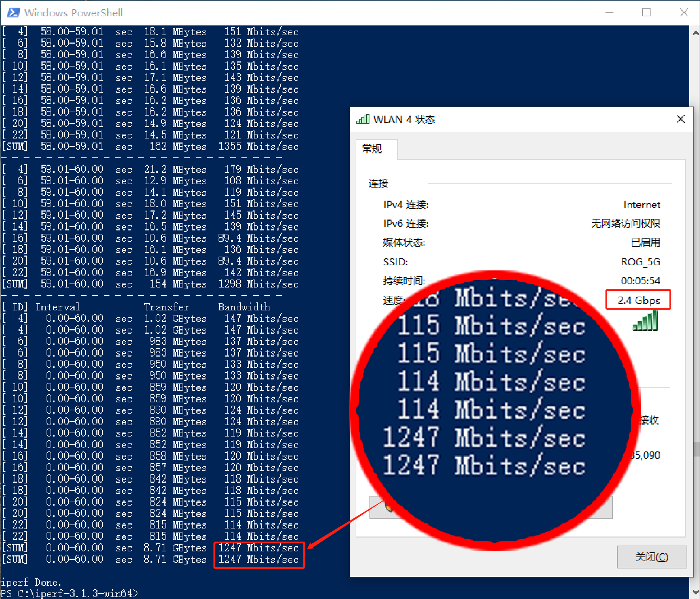Click the 2.4 Gbps speed value

coord(639,300)
